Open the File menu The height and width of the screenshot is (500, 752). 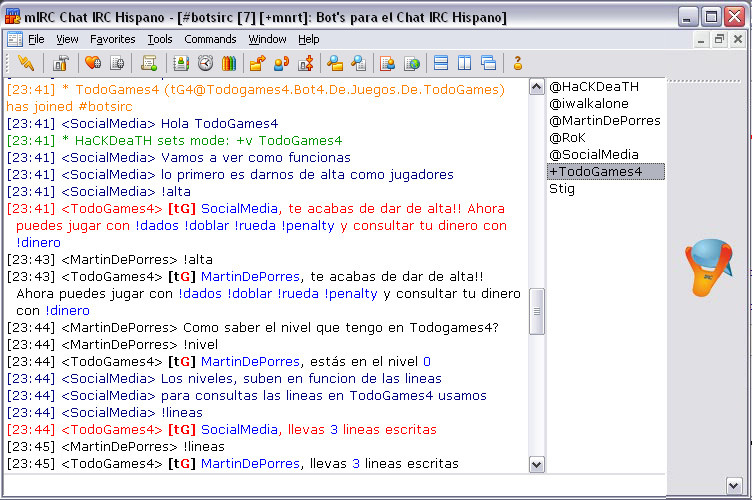(x=36, y=39)
